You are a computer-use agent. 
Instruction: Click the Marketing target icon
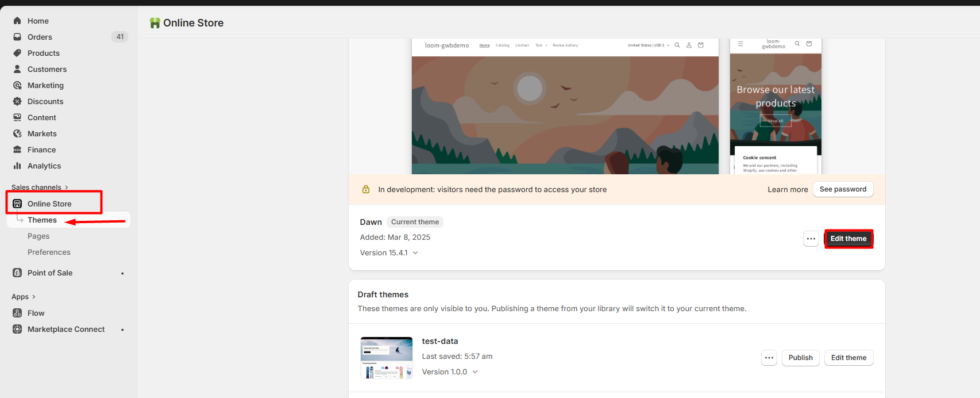coord(17,85)
